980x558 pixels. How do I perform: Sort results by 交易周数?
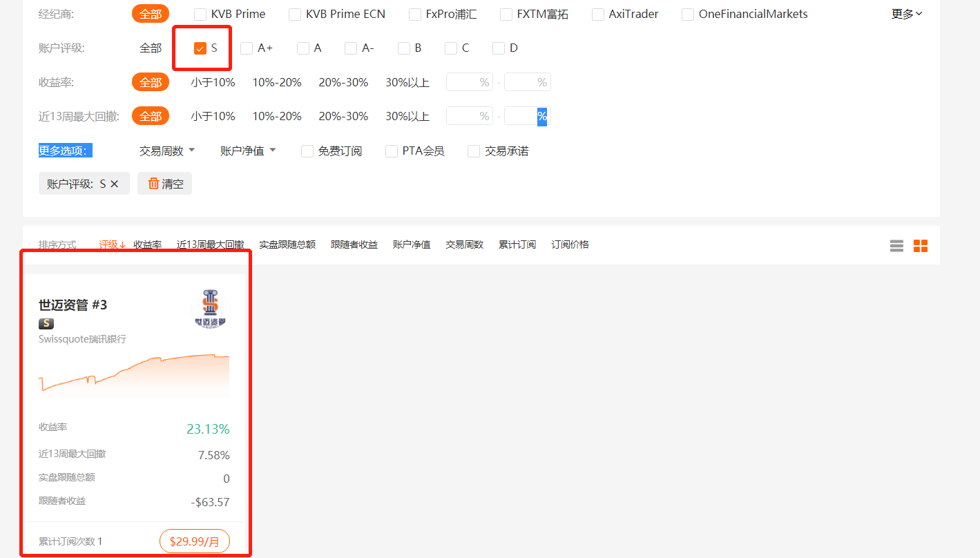point(465,244)
